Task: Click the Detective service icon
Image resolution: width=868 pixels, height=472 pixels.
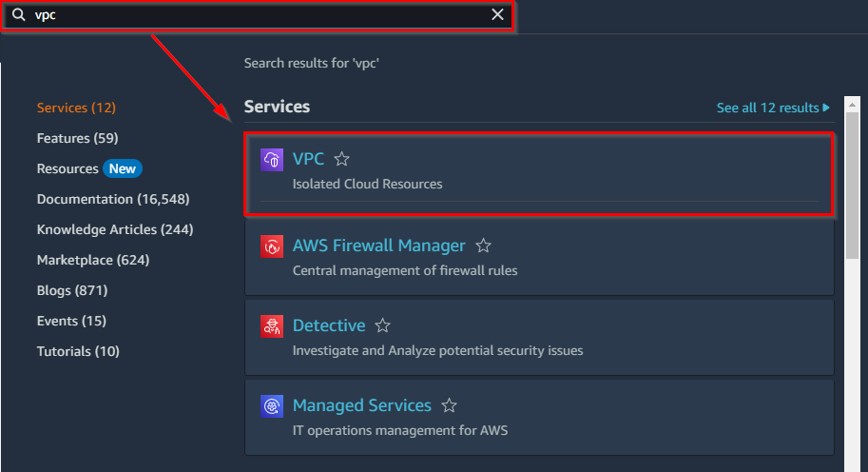Action: click(x=272, y=326)
